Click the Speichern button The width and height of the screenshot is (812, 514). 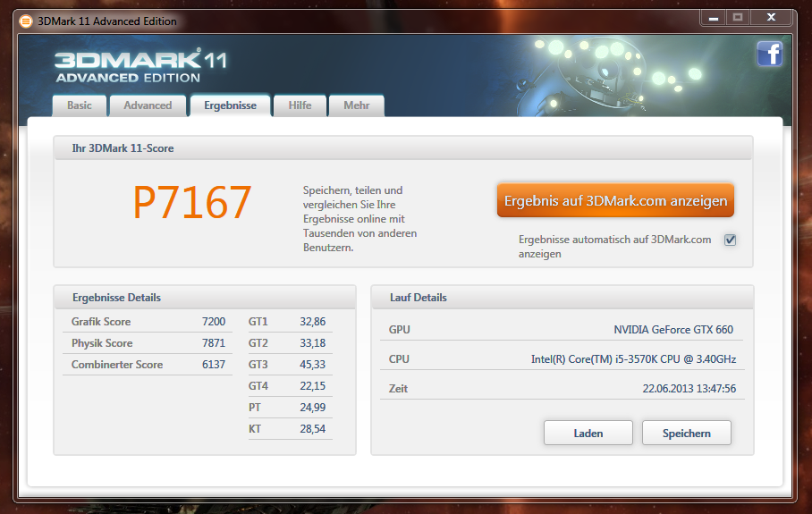point(687,433)
